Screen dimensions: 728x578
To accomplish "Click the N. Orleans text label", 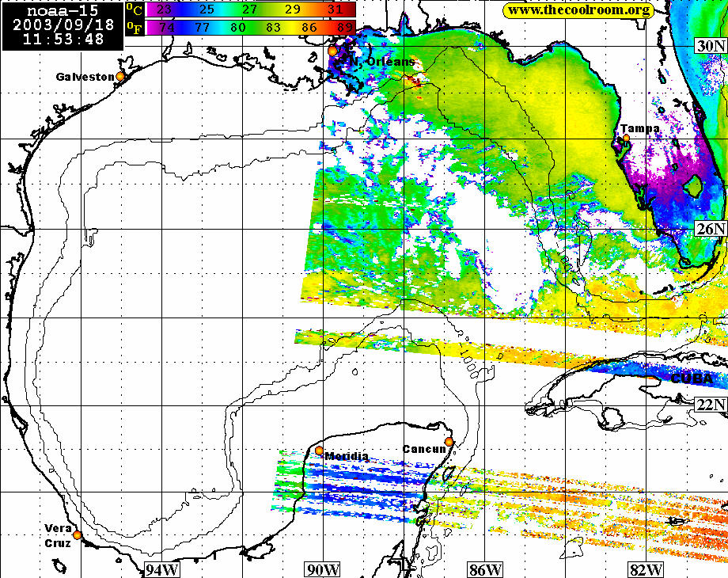I will tap(382, 62).
